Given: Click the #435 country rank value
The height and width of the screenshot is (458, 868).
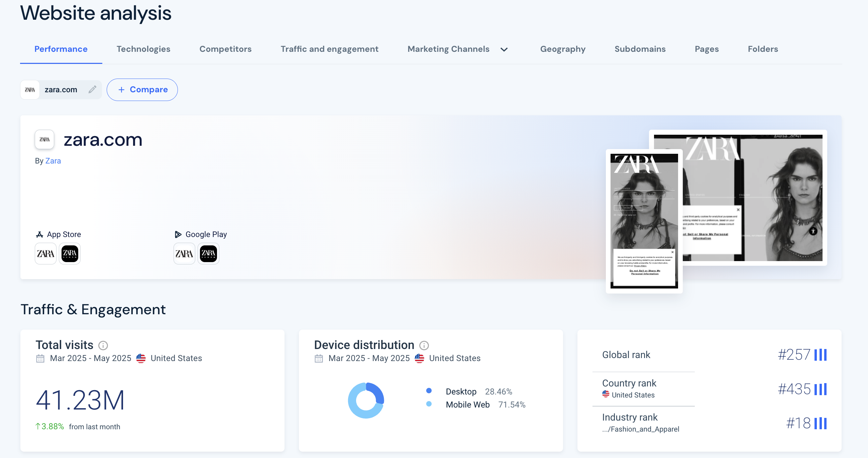Looking at the screenshot, I should (x=794, y=389).
